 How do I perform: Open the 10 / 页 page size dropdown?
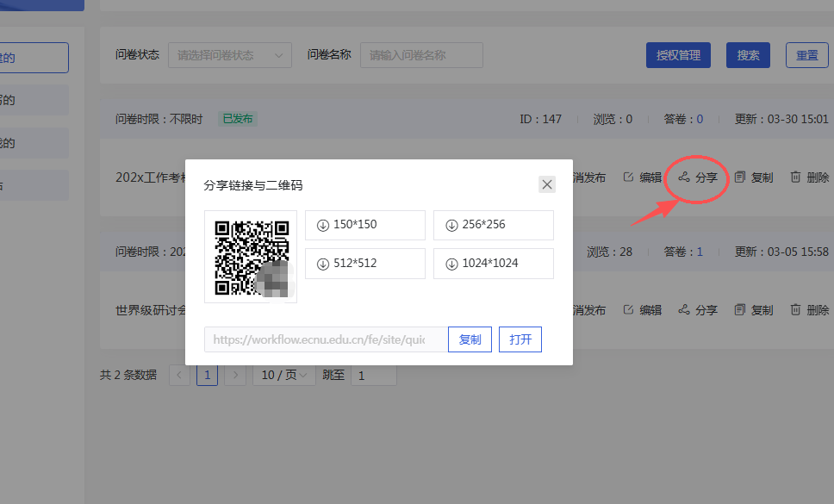(x=284, y=376)
